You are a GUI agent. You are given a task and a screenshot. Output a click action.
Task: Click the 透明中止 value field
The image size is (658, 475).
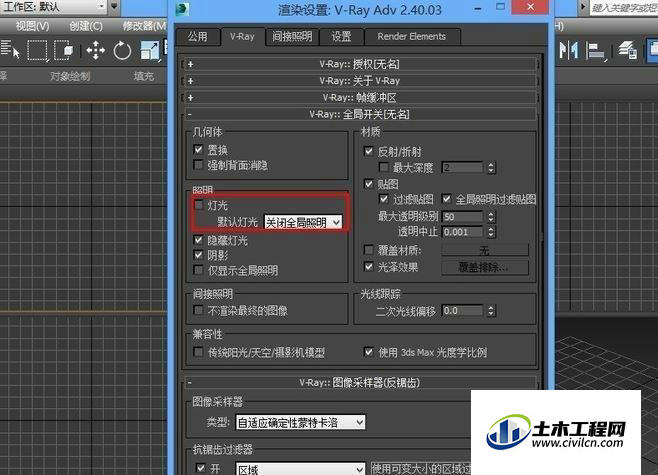(462, 232)
